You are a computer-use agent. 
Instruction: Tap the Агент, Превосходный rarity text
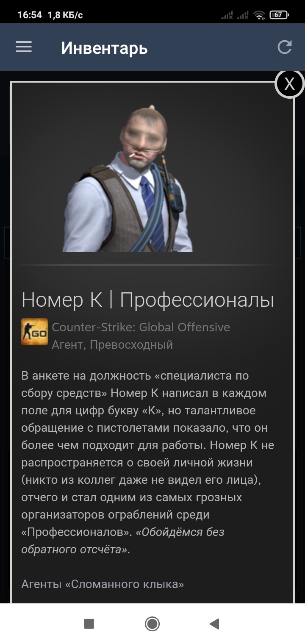pos(112,344)
